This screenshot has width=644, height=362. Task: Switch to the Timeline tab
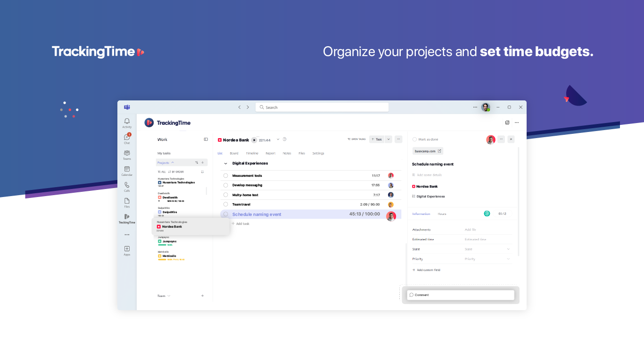click(252, 153)
